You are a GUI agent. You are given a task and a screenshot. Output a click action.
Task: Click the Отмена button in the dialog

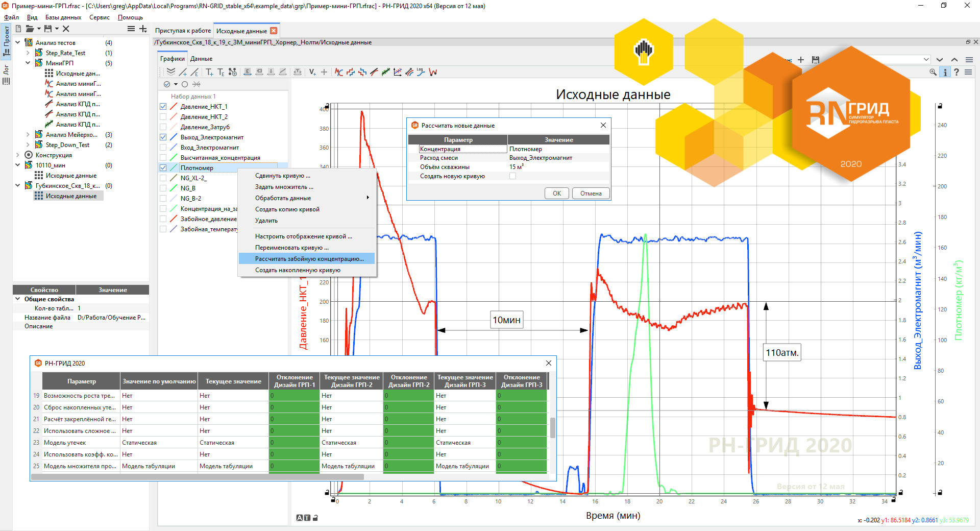pyautogui.click(x=591, y=193)
